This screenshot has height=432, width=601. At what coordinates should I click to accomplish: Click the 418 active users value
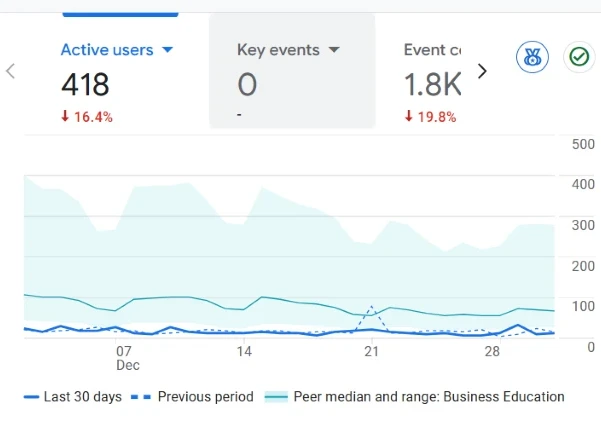point(85,85)
